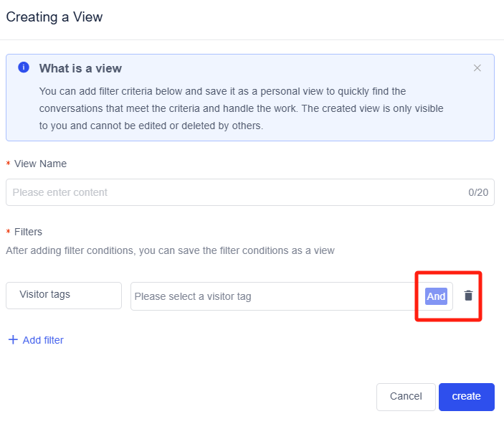Click the View Name field label
Image resolution: width=504 pixels, height=424 pixels.
click(40, 164)
